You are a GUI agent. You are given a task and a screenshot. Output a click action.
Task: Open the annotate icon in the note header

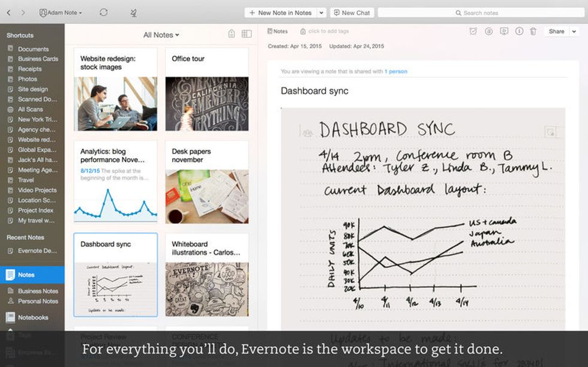pyautogui.click(x=488, y=32)
